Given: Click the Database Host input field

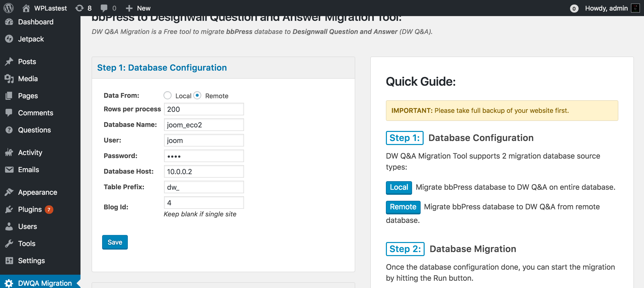Looking at the screenshot, I should [204, 172].
